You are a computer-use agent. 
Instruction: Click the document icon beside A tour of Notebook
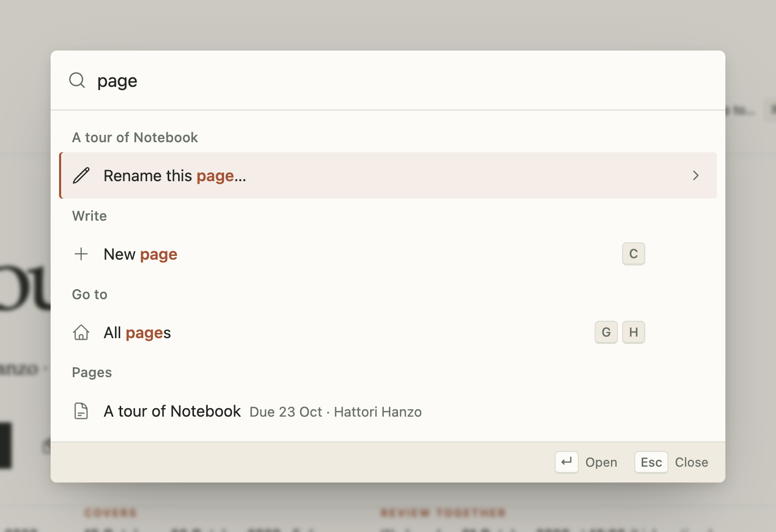coord(81,411)
